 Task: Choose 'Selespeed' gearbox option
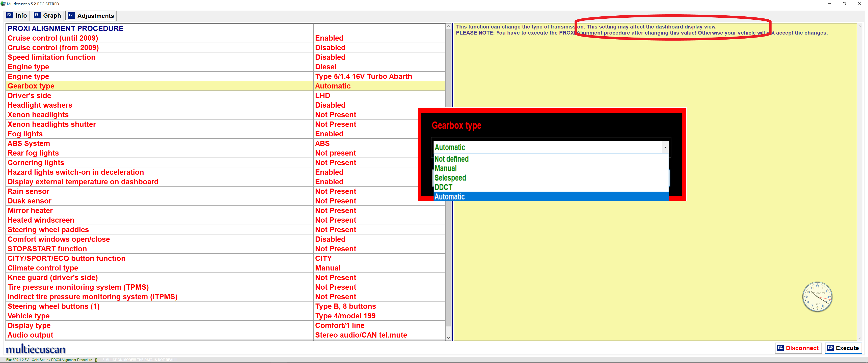[551, 178]
